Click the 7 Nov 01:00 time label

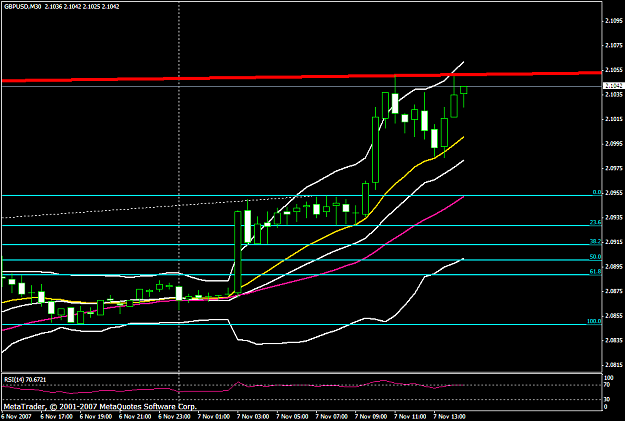(x=214, y=416)
